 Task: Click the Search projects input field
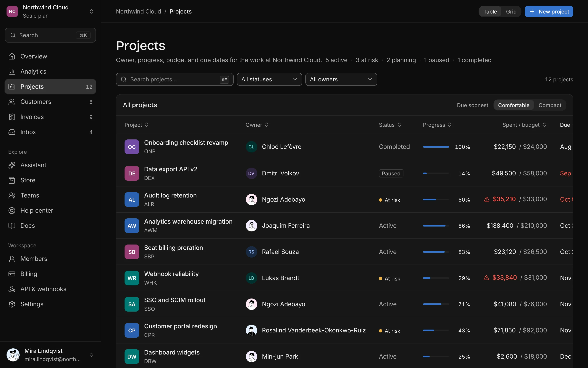point(174,79)
